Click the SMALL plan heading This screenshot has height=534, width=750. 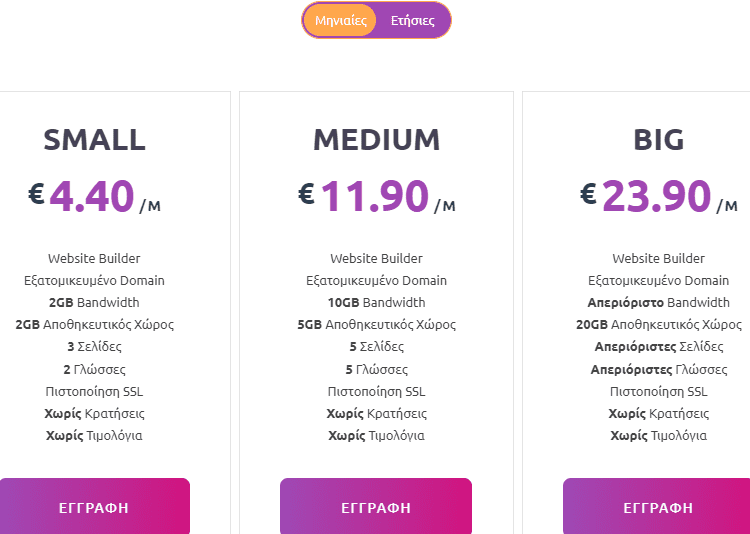point(94,140)
